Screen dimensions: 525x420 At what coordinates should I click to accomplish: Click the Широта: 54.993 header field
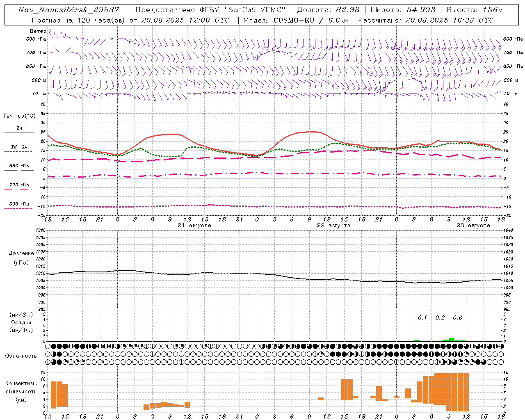pos(403,10)
